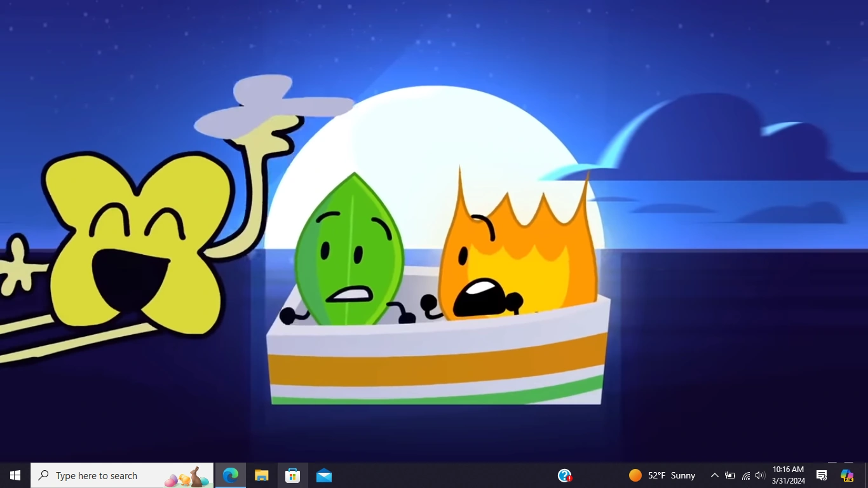Click the sun icon in the weather widget

coord(635,475)
